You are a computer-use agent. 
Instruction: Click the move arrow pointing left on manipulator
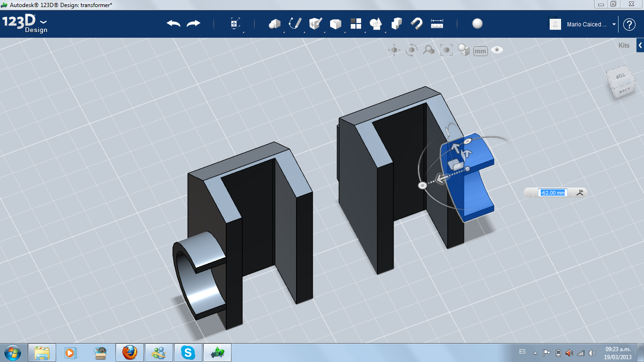(x=441, y=179)
